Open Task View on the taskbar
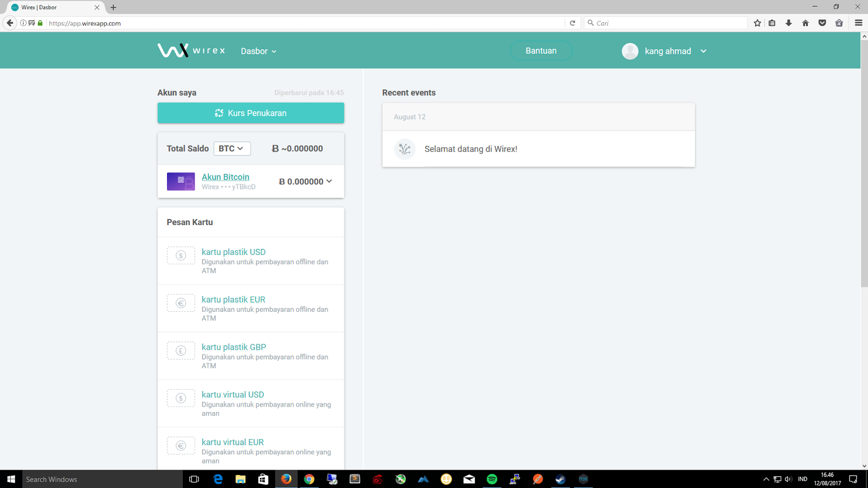This screenshot has height=488, width=868. point(194,479)
